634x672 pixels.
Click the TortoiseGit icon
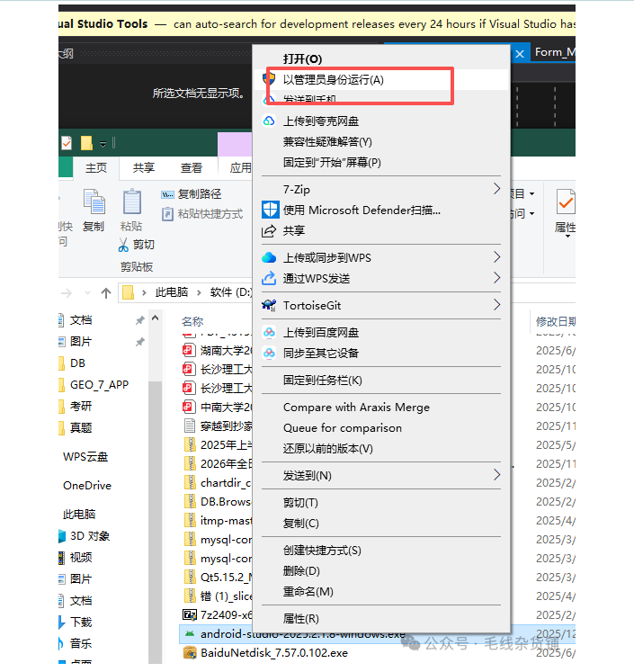click(x=269, y=305)
